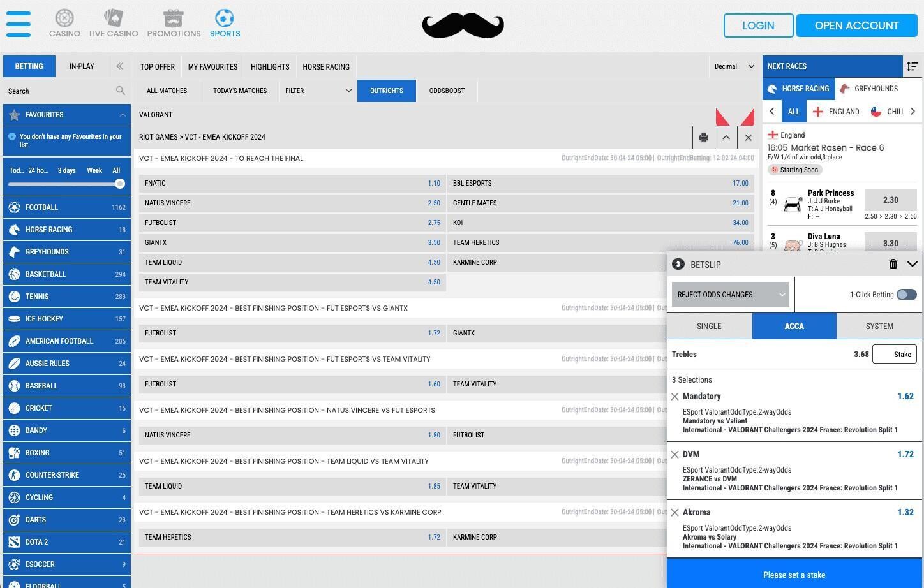The height and width of the screenshot is (588, 924).
Task: Open the Highlights menu item
Action: pos(270,66)
